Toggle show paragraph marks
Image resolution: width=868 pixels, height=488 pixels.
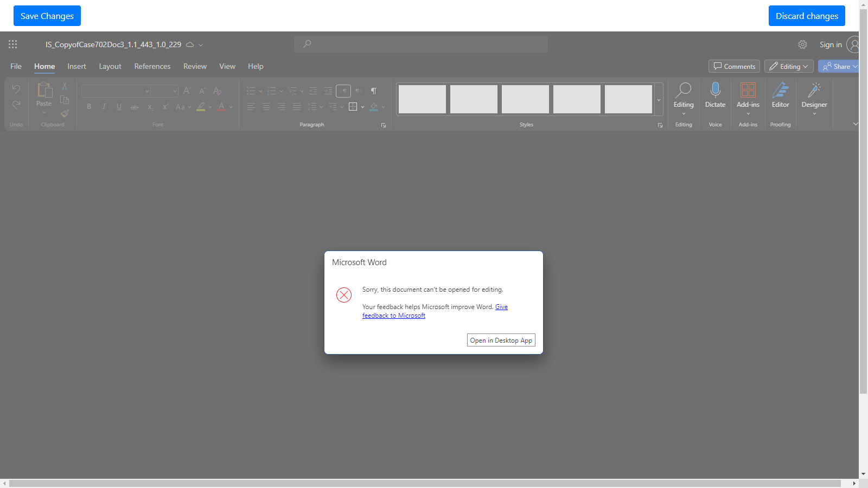373,91
